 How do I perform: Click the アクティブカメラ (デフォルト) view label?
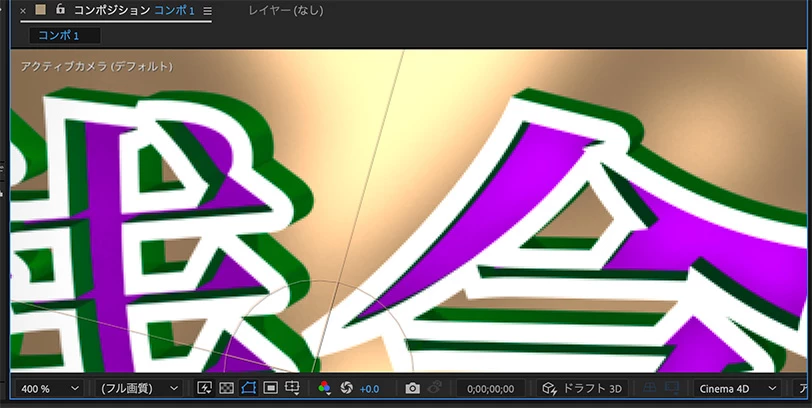point(96,66)
